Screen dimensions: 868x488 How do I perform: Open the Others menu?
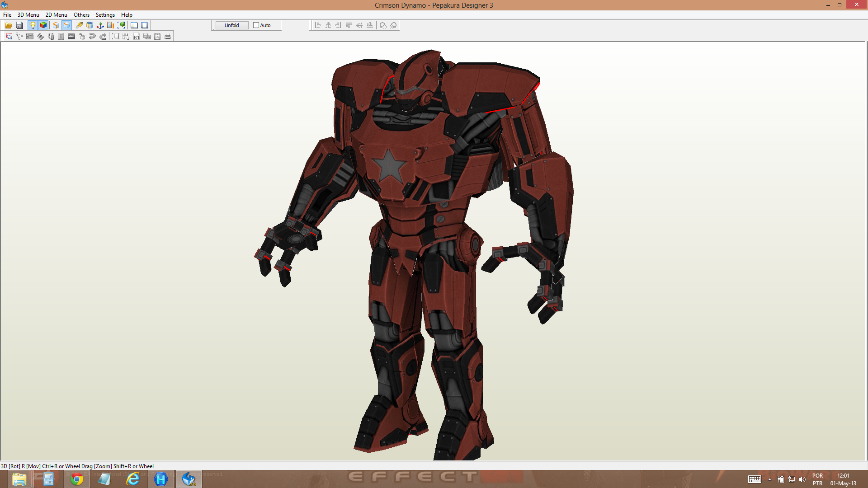[82, 15]
